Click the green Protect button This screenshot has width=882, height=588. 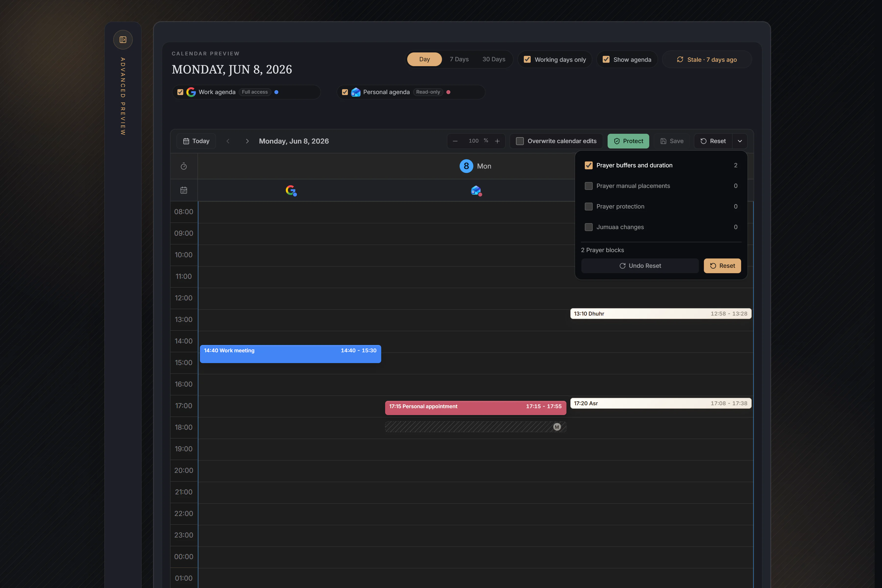point(628,141)
